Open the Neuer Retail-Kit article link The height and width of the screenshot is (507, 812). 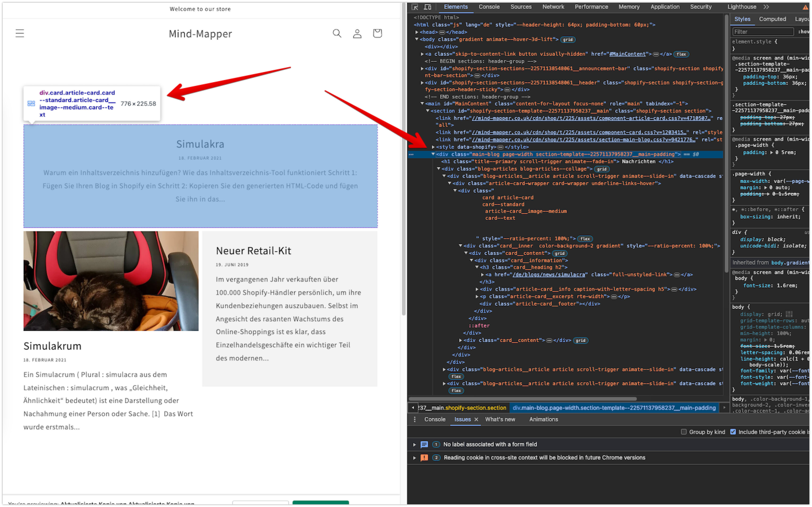253,251
